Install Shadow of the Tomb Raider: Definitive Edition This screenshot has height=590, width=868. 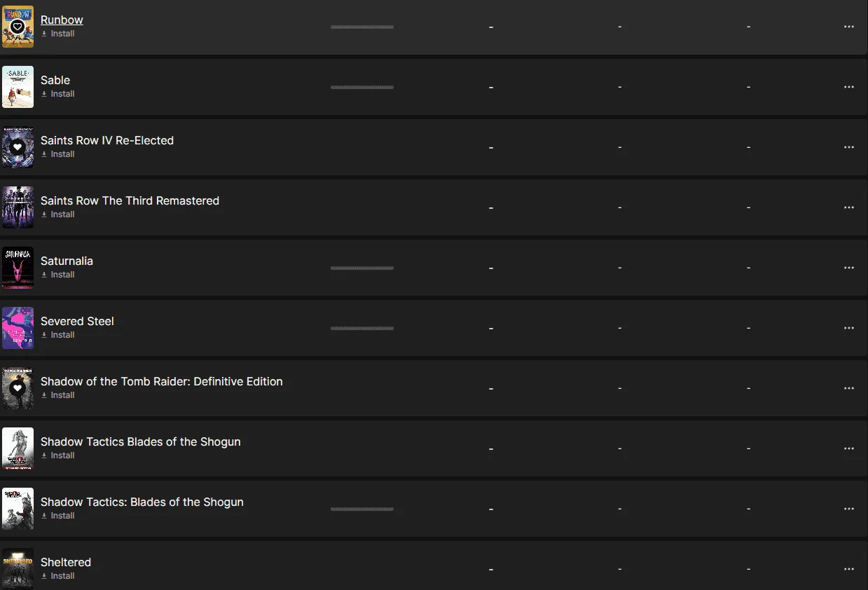(58, 395)
